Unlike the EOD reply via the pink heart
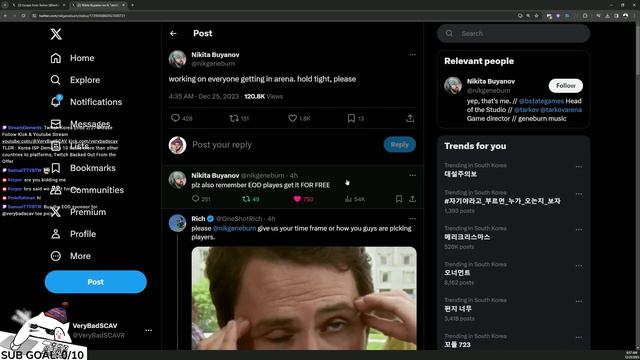The image size is (640, 360). [x=297, y=199]
